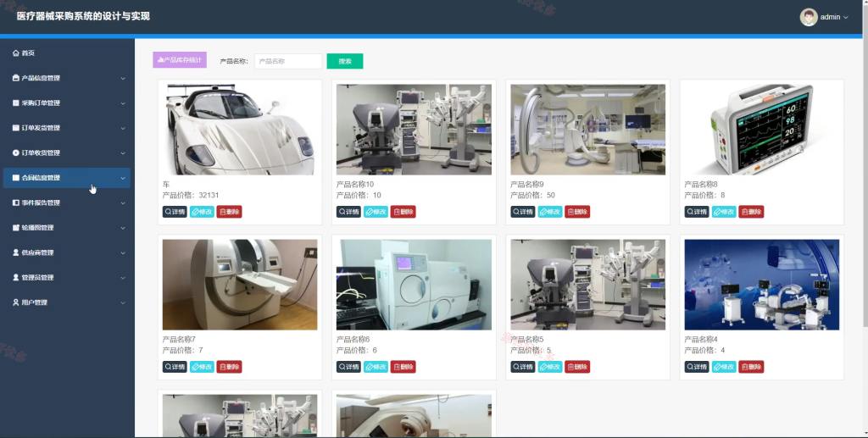Open the 采购订单管理 menu label
868x438 pixels.
[41, 103]
